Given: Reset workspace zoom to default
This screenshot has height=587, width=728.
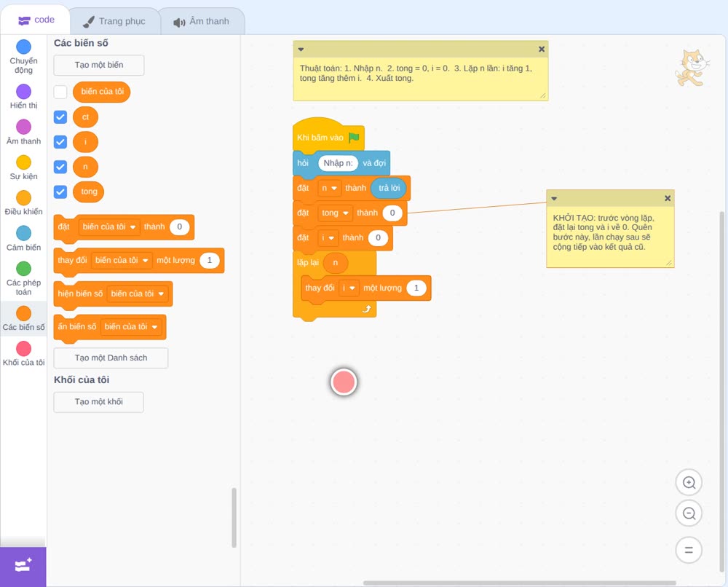Looking at the screenshot, I should 689,550.
